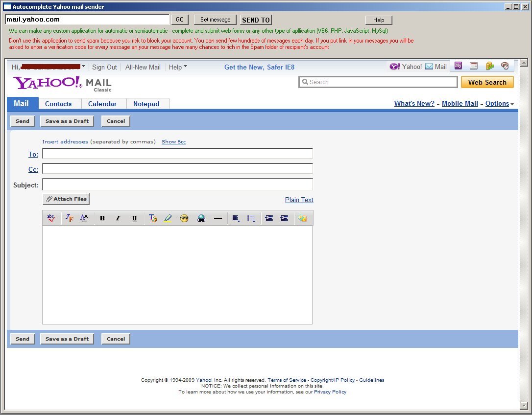
Task: Insert an emoticon smiley
Action: [x=184, y=218]
